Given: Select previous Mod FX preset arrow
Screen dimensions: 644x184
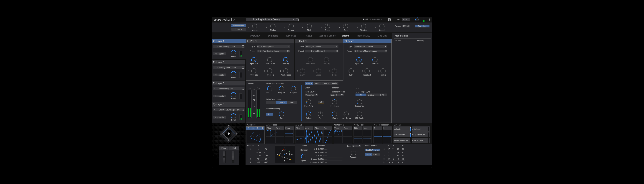Looking at the screenshot, I should [307, 51].
